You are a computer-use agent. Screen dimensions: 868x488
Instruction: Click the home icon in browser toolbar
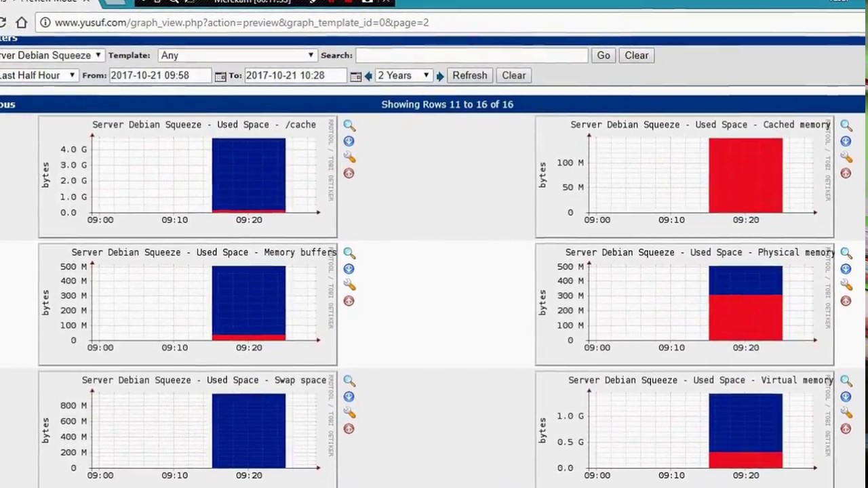point(21,22)
